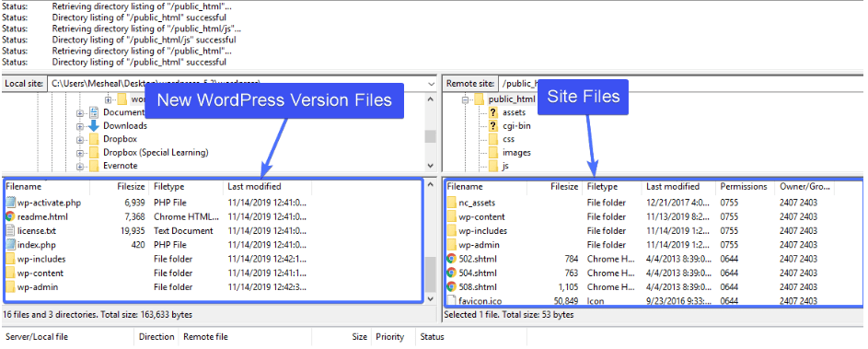Click the index.php file icon
Viewport: 868px width, 349px height.
click(x=10, y=245)
